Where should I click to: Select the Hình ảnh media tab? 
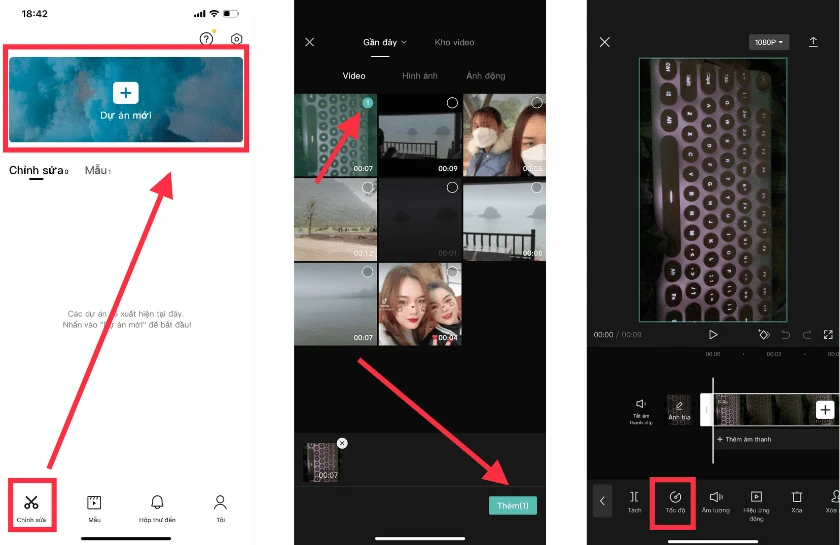(419, 76)
